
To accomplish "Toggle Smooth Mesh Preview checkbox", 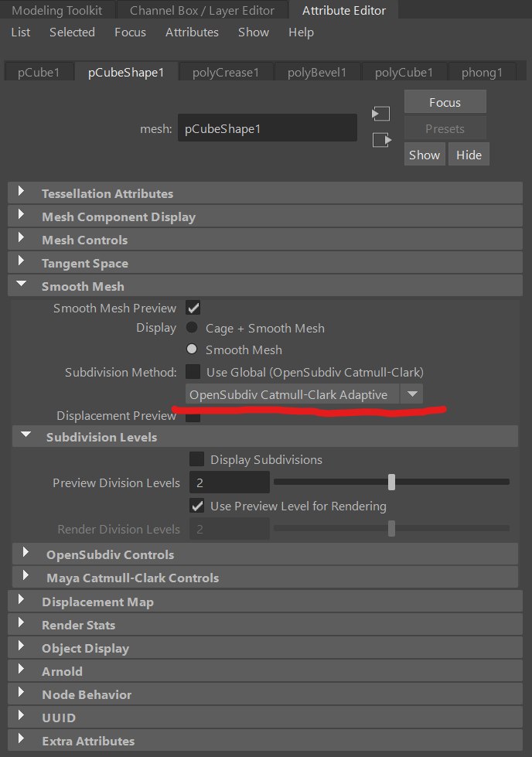I will (x=193, y=308).
